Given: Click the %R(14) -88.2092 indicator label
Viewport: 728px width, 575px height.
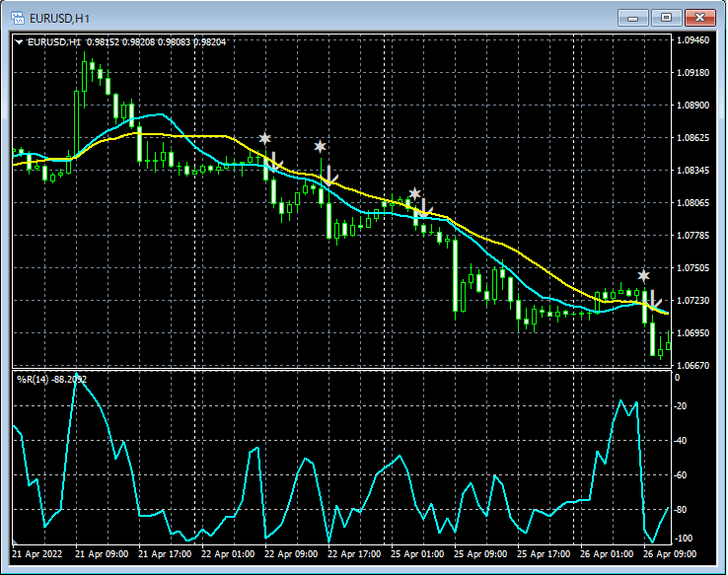Looking at the screenshot, I should click(51, 379).
